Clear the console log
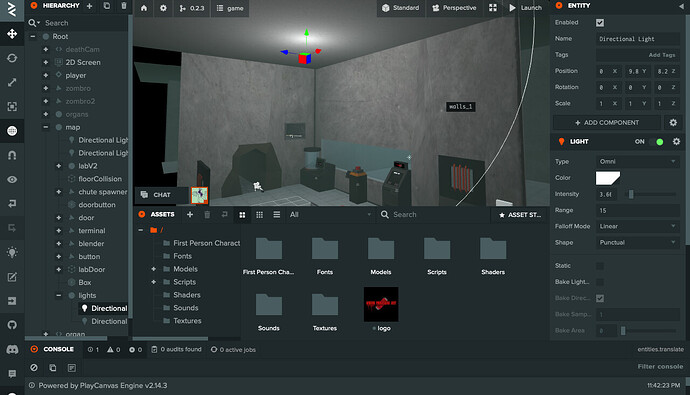 point(34,367)
